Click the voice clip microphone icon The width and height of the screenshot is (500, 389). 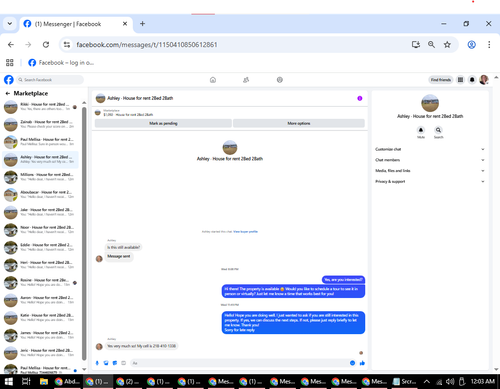click(97, 363)
